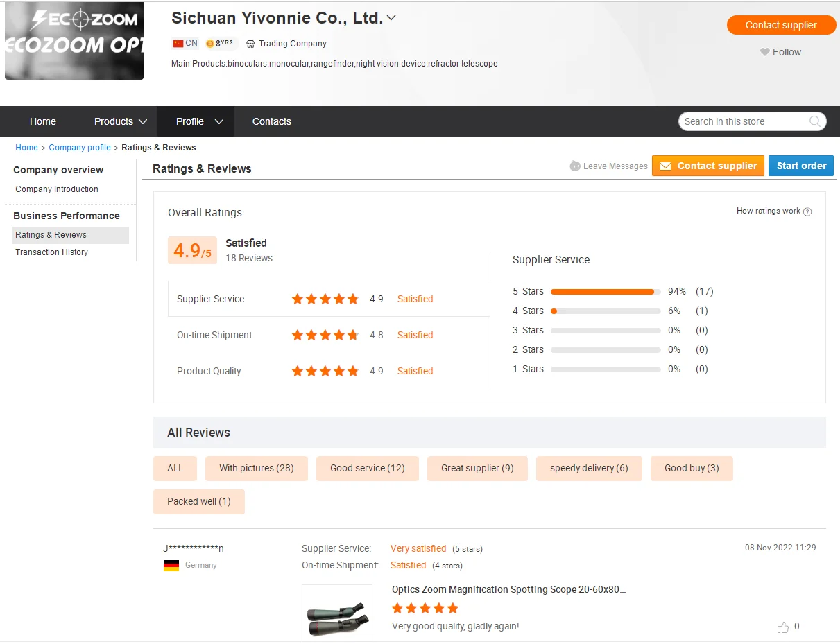Click the Follow heart icon
Image resolution: width=840 pixels, height=644 pixels.
(x=765, y=52)
